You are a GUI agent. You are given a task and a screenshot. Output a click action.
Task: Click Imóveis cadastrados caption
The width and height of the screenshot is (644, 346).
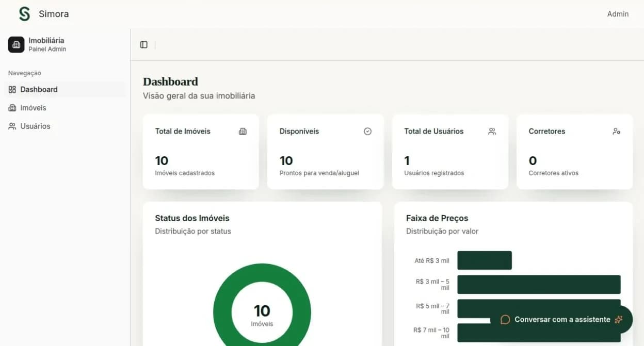185,173
